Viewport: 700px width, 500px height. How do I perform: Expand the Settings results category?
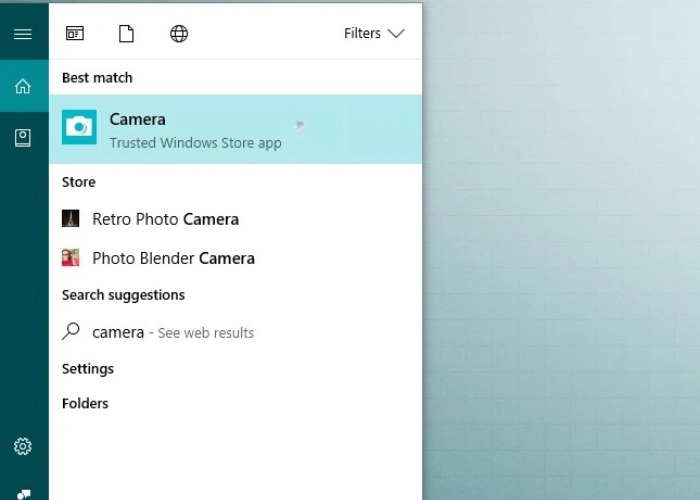[88, 369]
